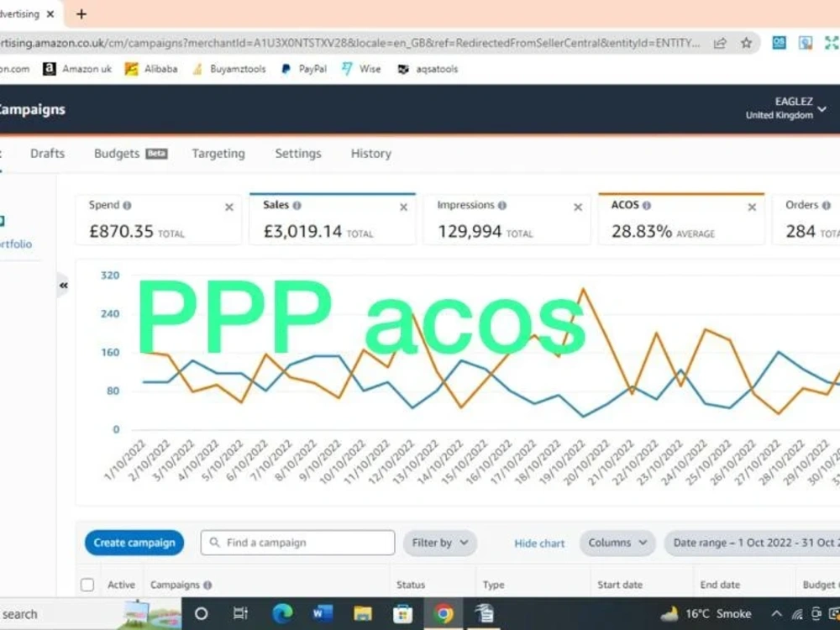Show hidden system tray icons

tap(776, 614)
